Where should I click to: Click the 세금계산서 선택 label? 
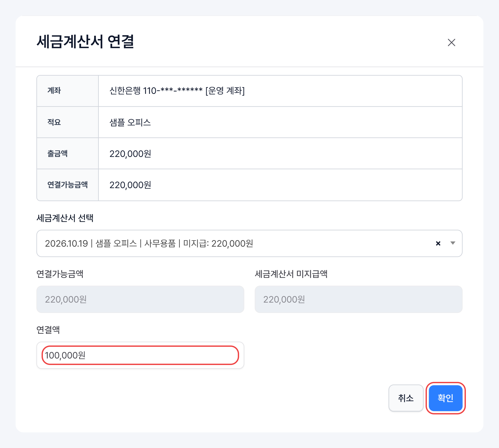(x=65, y=218)
